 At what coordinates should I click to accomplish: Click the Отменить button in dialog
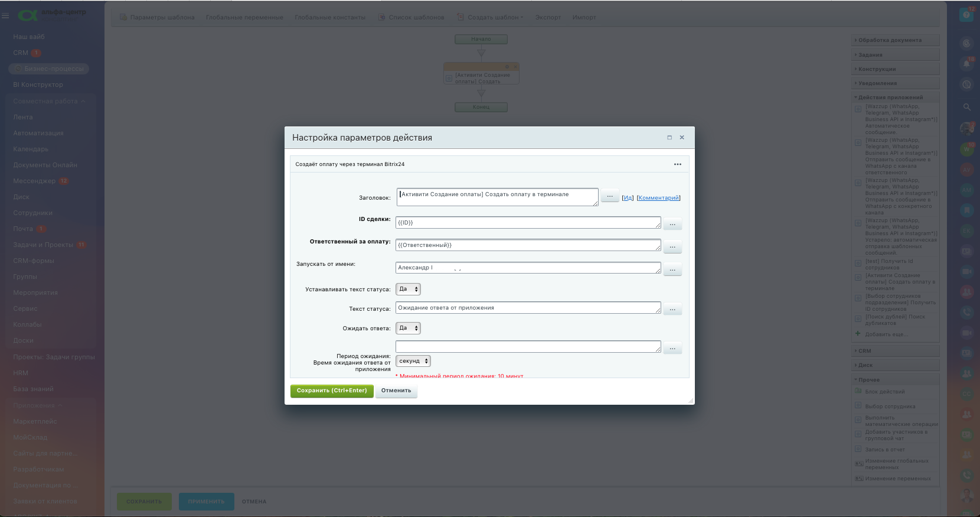coord(396,391)
